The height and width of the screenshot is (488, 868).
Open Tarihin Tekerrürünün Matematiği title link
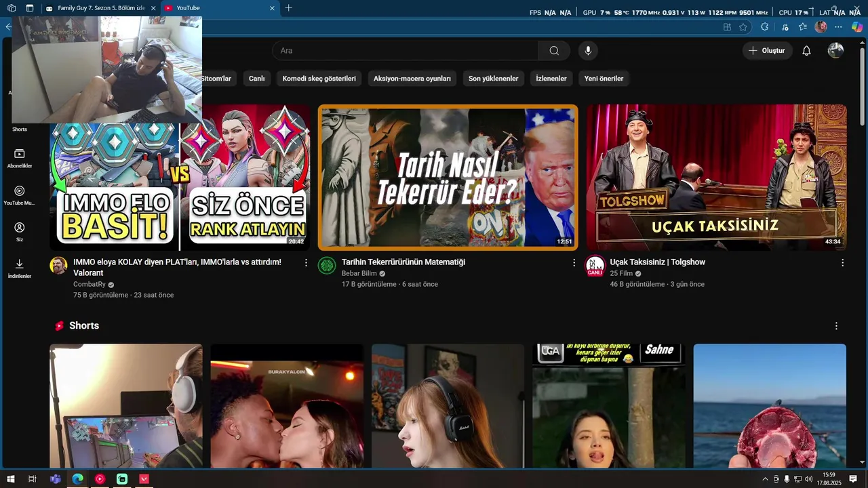coord(403,262)
